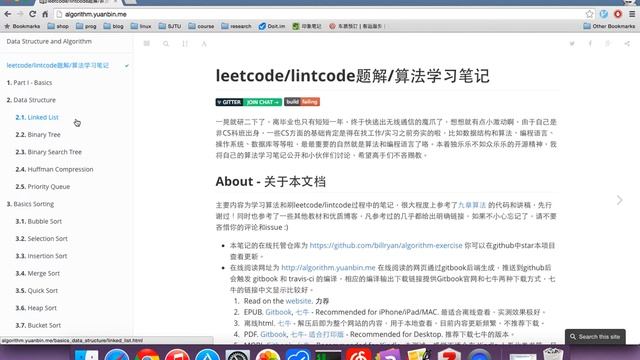This screenshot has height=360, width=640.
Task: Click the Gitter Join Chat badge
Action: tap(249, 102)
